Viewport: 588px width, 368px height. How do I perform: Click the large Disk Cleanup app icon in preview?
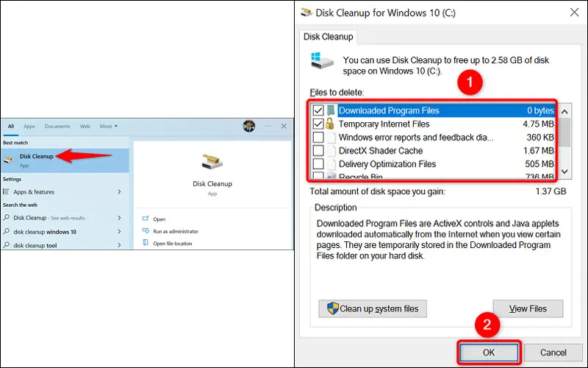point(212,162)
